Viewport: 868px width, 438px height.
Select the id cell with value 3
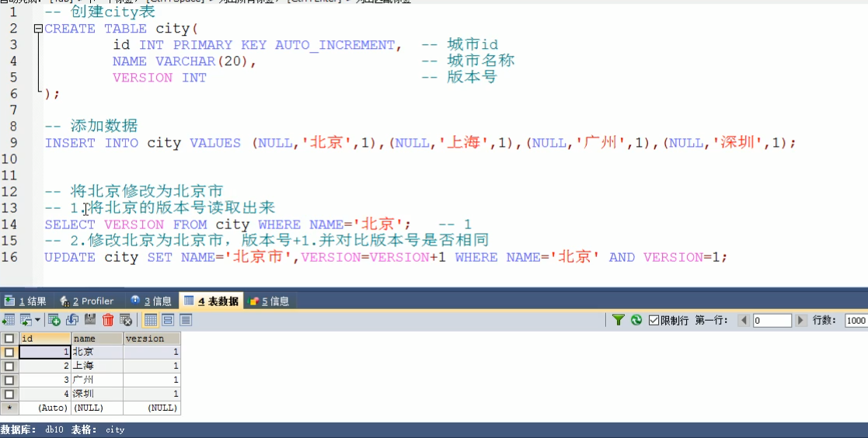(45, 380)
